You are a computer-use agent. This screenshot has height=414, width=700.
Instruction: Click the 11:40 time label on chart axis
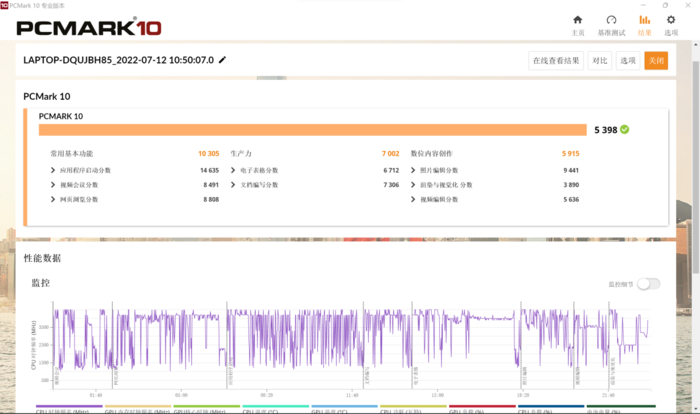352,395
